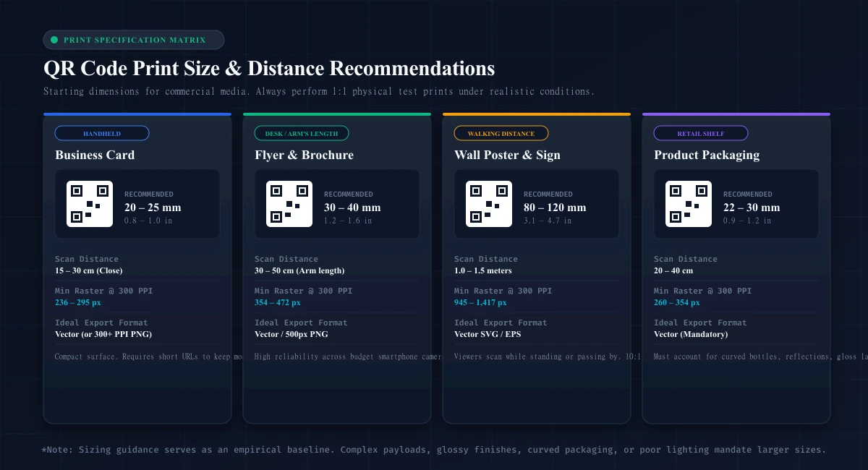868x470 pixels.
Task: Click the 30 – 50 cm (Arm length) value
Action: click(x=299, y=270)
